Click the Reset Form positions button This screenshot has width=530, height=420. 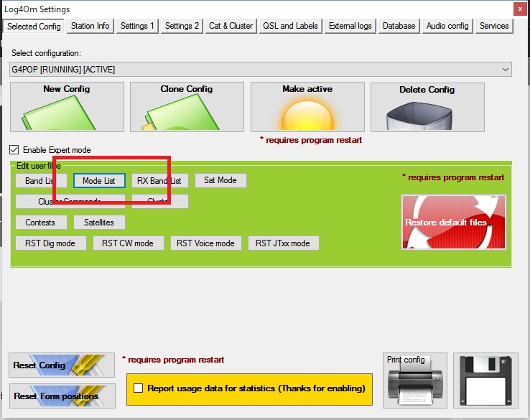tap(62, 396)
